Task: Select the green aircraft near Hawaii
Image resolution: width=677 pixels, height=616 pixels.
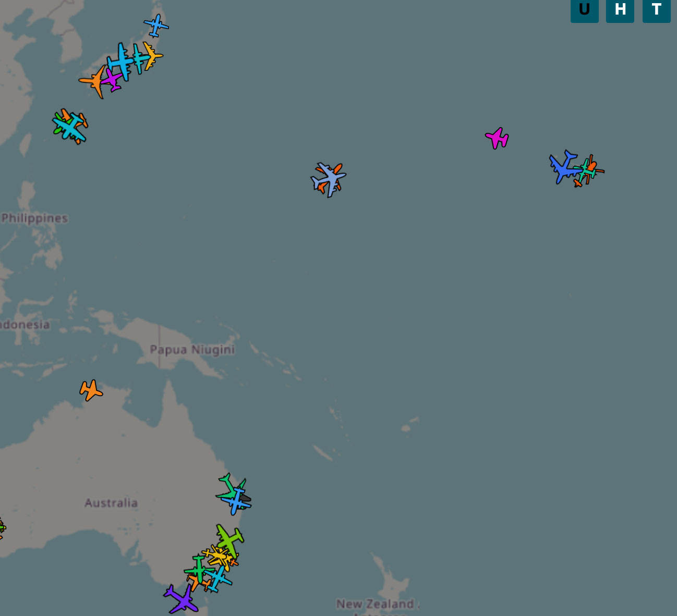Action: [x=585, y=170]
